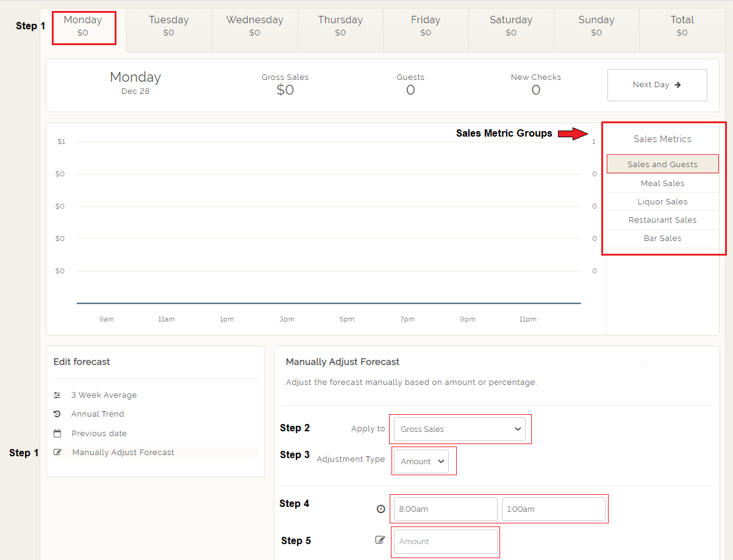The width and height of the screenshot is (733, 560).
Task: Select the Restaurant Sales metric
Action: coord(662,220)
